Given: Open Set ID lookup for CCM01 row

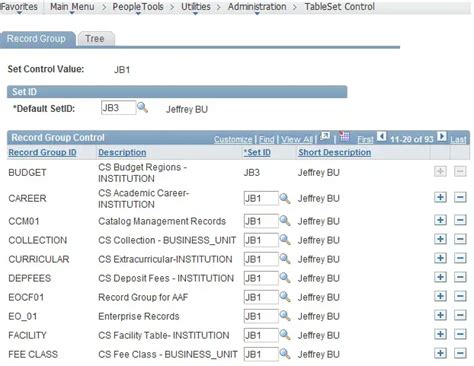Looking at the screenshot, I should (x=285, y=221).
